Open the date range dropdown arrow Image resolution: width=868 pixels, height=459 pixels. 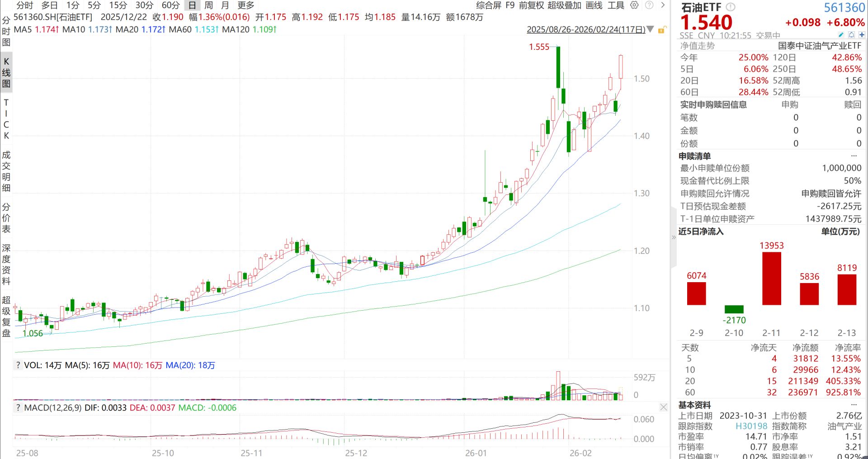point(651,30)
